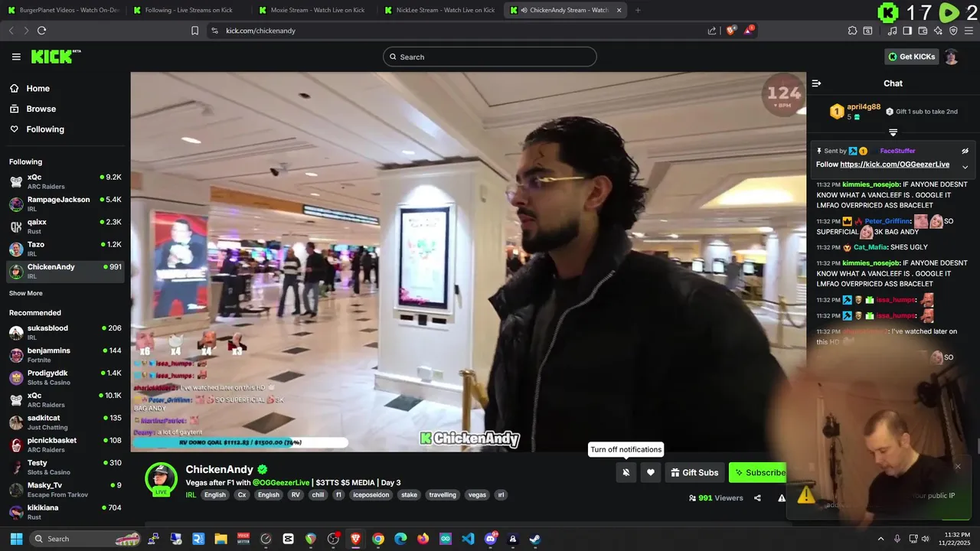
Task: Open Visual Studio Code from taskbar
Action: coord(469,539)
